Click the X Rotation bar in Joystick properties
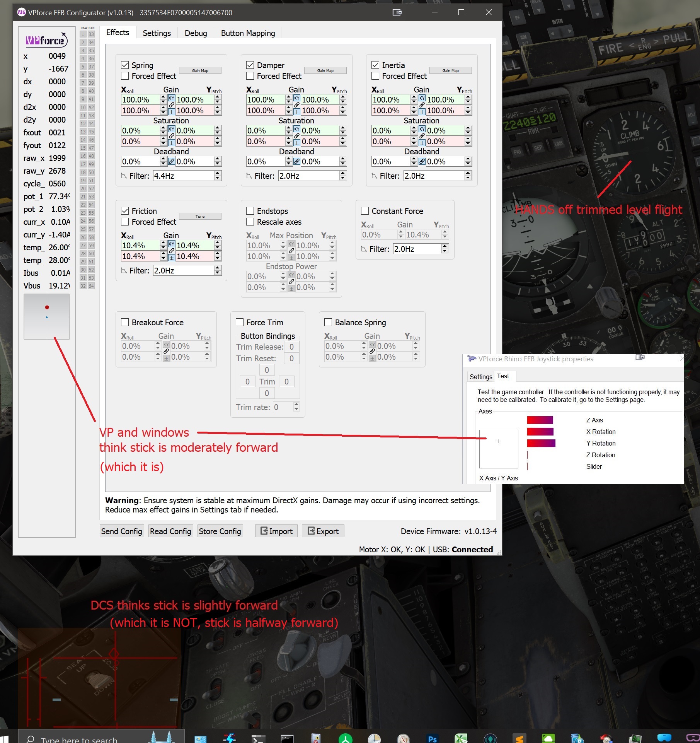The height and width of the screenshot is (743, 700). (x=540, y=432)
